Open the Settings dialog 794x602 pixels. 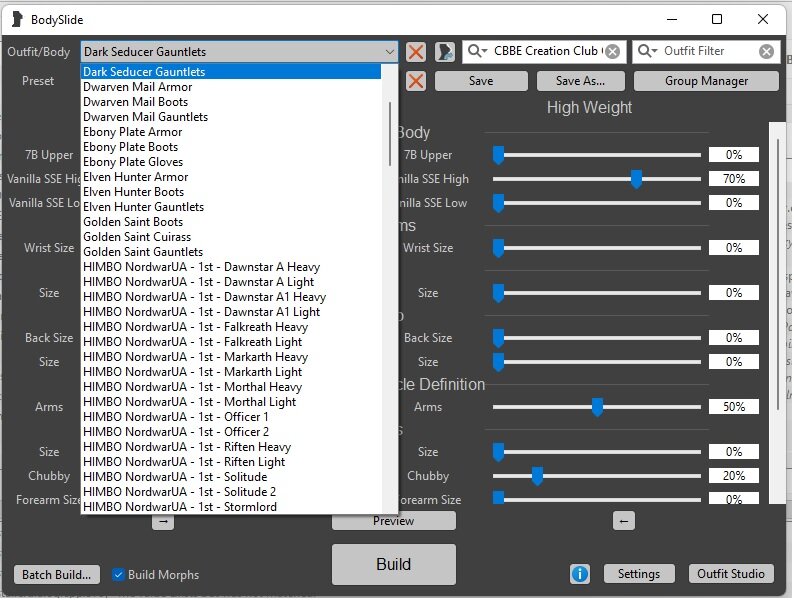click(640, 575)
